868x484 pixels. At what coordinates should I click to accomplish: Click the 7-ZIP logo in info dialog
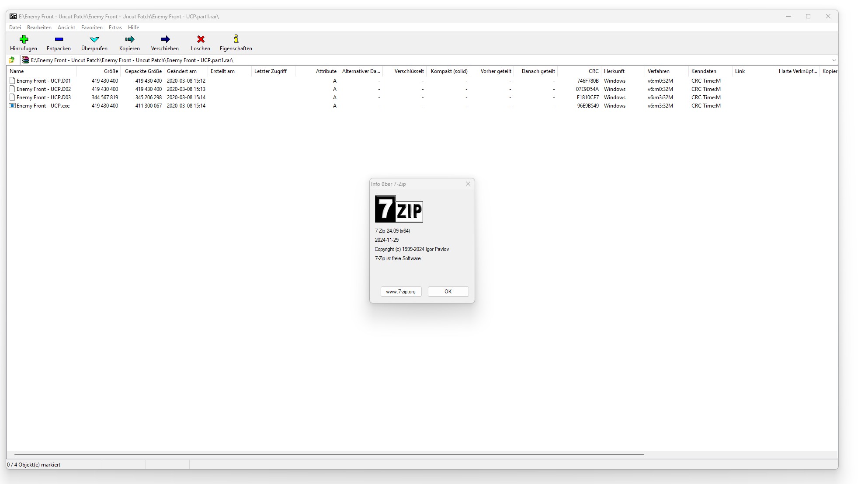(x=399, y=209)
